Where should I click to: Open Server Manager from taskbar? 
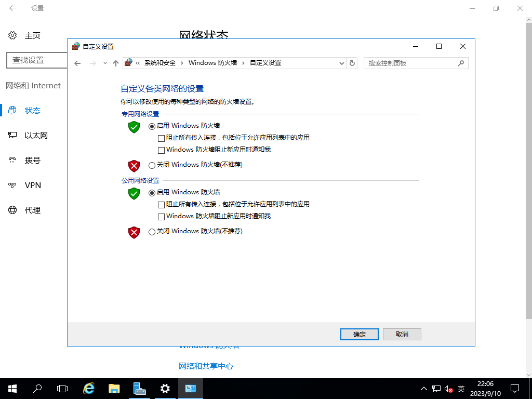(x=139, y=389)
